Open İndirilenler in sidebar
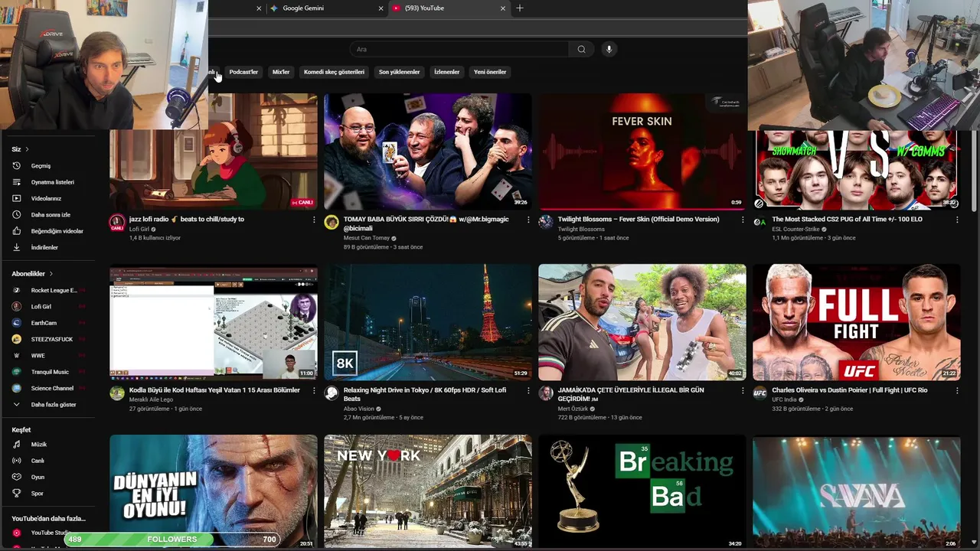The width and height of the screenshot is (980, 551). (x=44, y=248)
